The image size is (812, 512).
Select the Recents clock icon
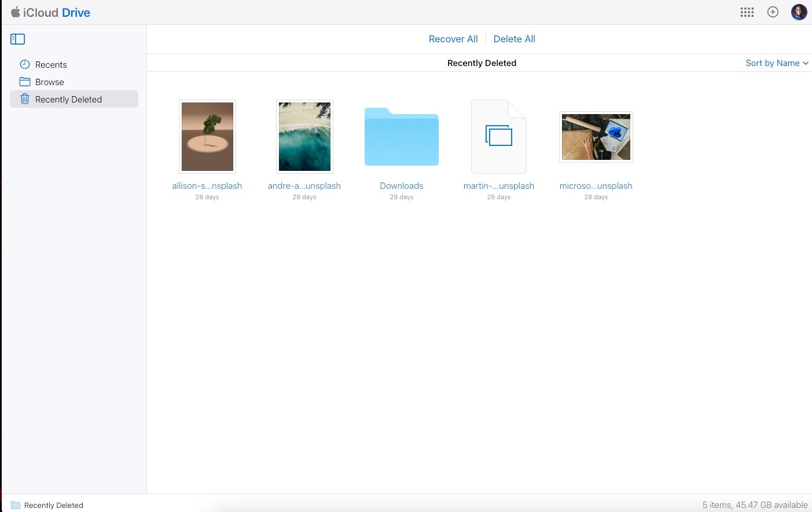tap(25, 64)
